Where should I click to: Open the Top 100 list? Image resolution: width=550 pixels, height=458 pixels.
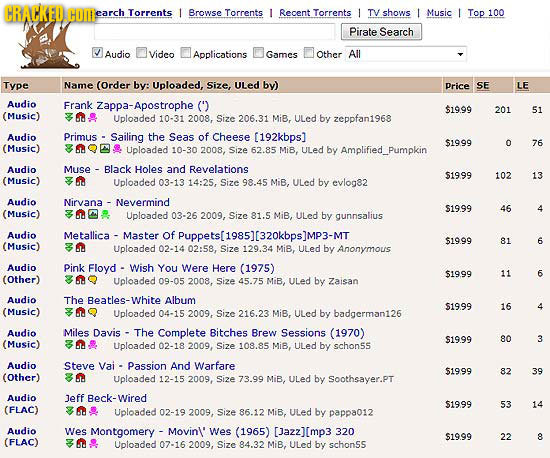point(486,13)
